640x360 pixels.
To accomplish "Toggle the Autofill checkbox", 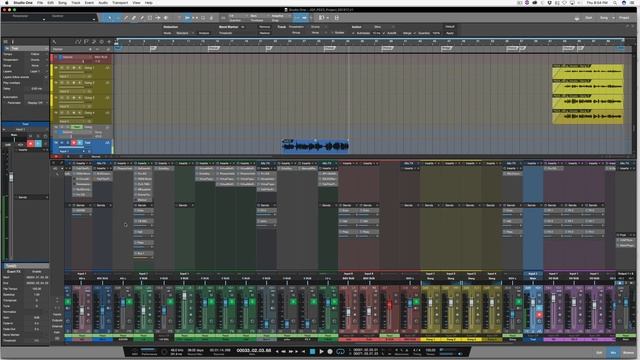I will (x=384, y=33).
